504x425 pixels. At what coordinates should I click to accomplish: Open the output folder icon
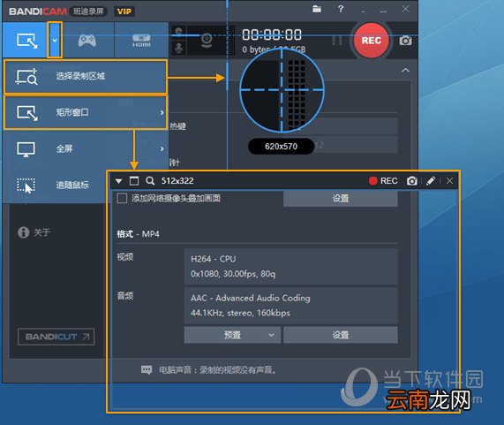click(x=317, y=9)
